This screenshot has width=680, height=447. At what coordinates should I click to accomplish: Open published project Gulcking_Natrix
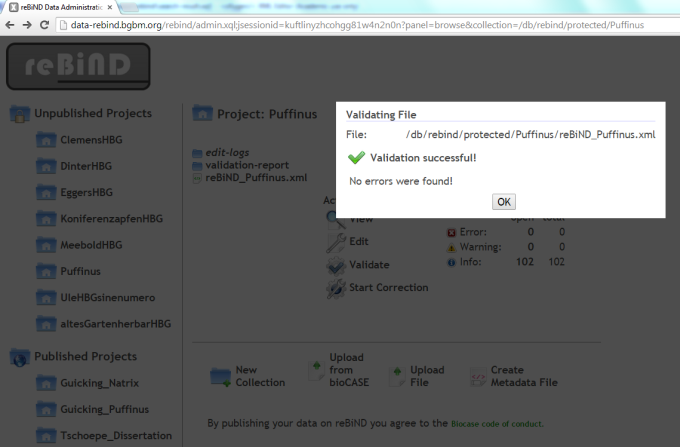click(x=102, y=382)
